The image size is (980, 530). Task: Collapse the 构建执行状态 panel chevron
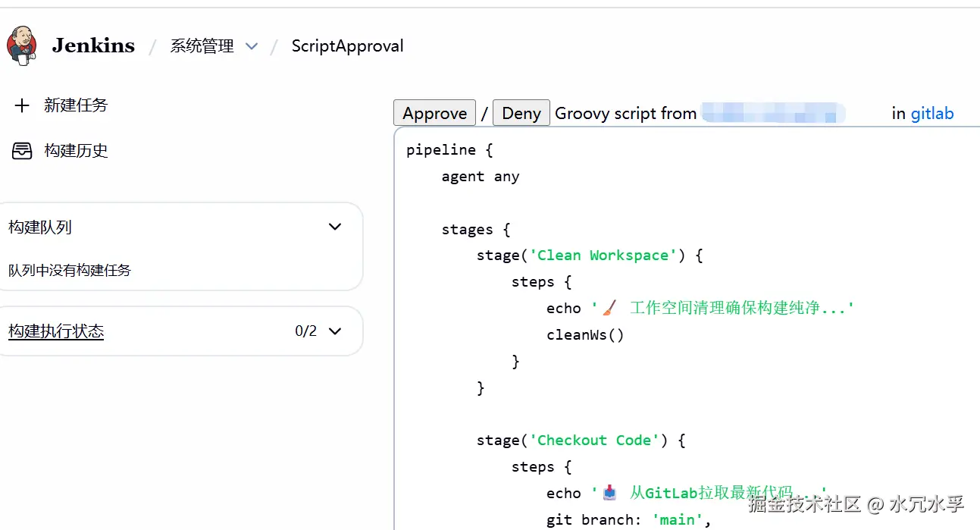point(335,331)
